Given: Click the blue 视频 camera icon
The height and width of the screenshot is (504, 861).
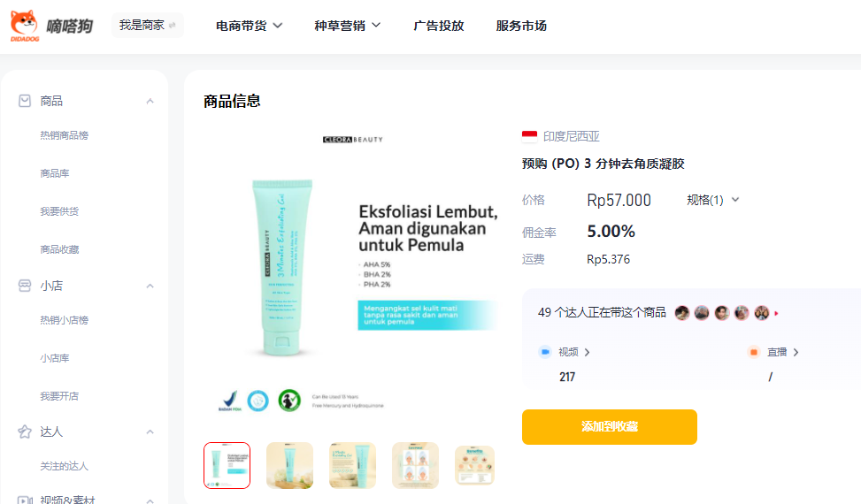Looking at the screenshot, I should tap(545, 352).
